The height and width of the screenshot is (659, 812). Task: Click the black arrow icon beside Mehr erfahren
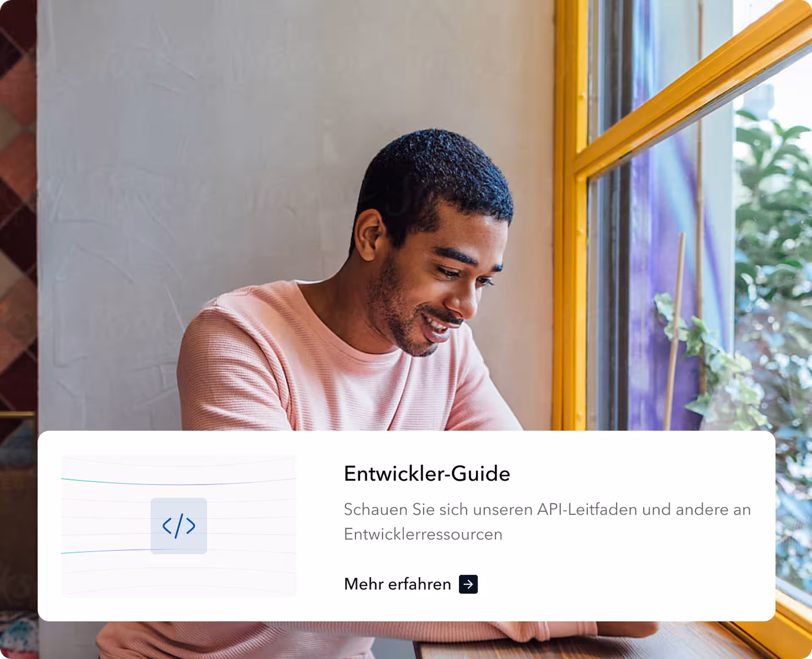click(468, 584)
